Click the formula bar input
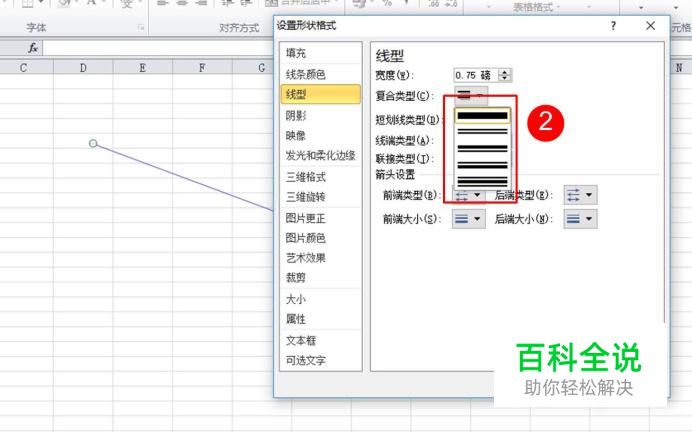This screenshot has height=432, width=692. tap(158, 48)
